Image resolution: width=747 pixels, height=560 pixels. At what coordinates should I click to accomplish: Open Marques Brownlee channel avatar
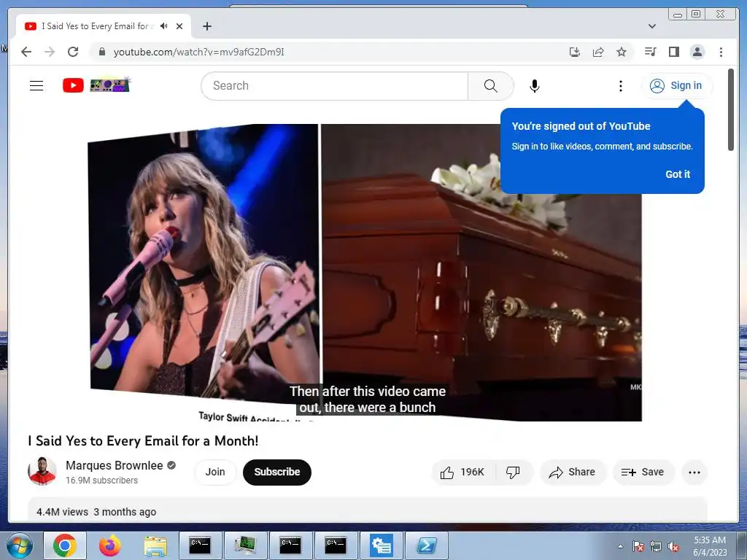coord(42,472)
